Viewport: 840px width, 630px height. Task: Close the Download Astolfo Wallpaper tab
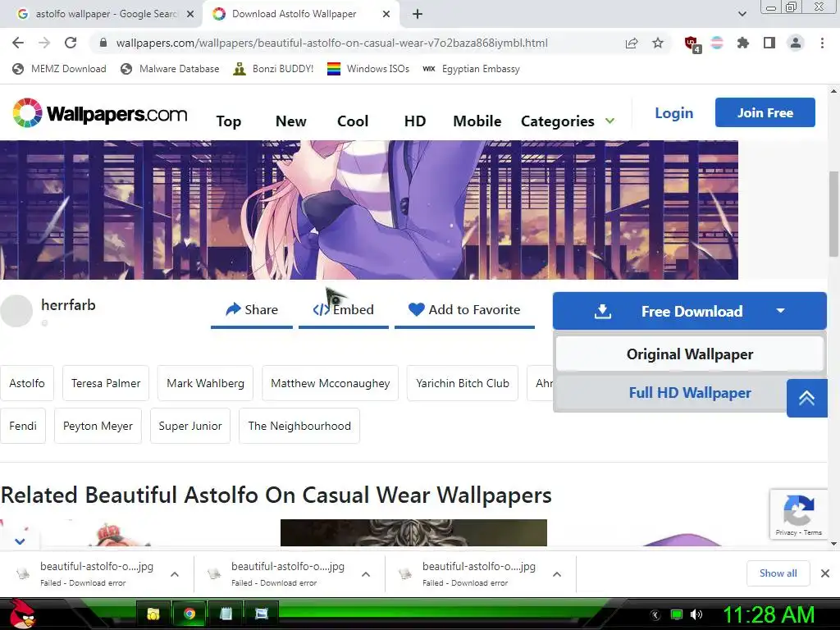tap(386, 14)
